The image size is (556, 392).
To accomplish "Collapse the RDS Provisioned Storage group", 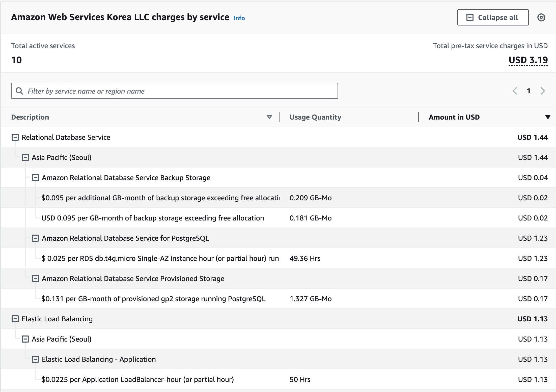I will pos(35,278).
